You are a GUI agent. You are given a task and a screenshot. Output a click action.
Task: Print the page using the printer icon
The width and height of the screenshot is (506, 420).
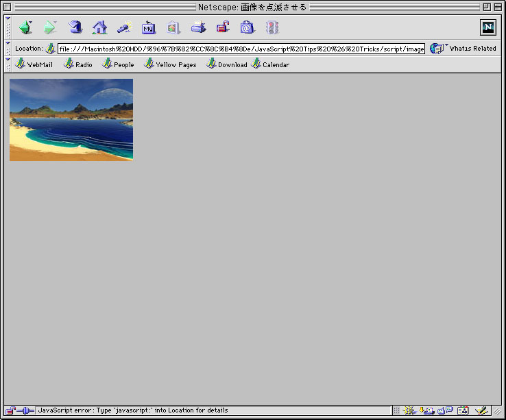pos(198,27)
